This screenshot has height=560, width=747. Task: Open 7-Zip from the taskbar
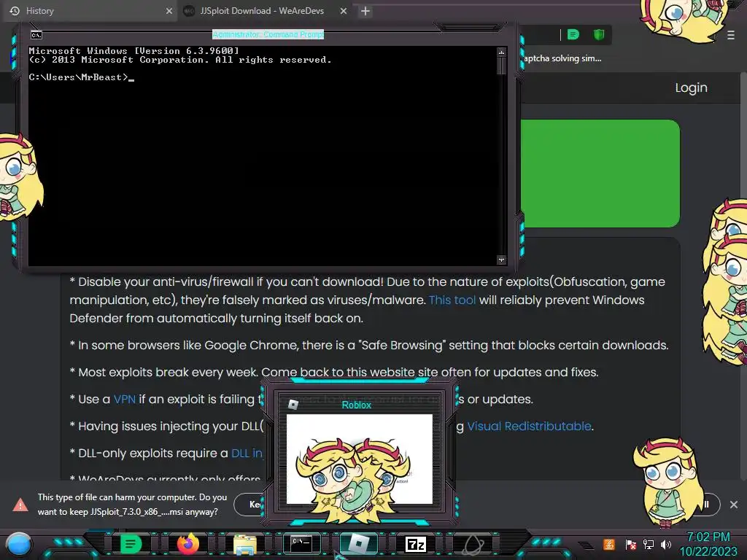(415, 544)
